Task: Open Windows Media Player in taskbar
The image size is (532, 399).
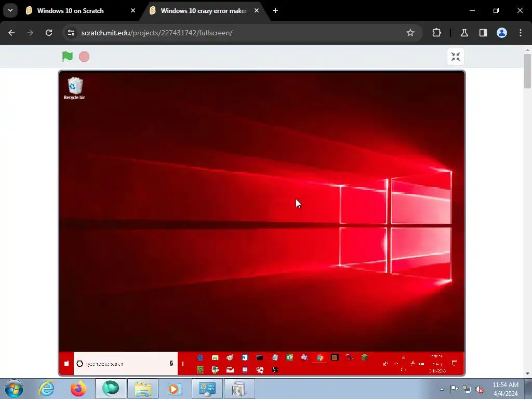Action: [x=175, y=389]
